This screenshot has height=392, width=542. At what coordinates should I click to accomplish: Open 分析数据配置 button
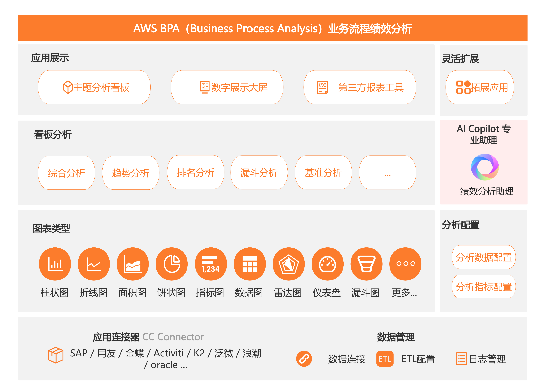(484, 257)
